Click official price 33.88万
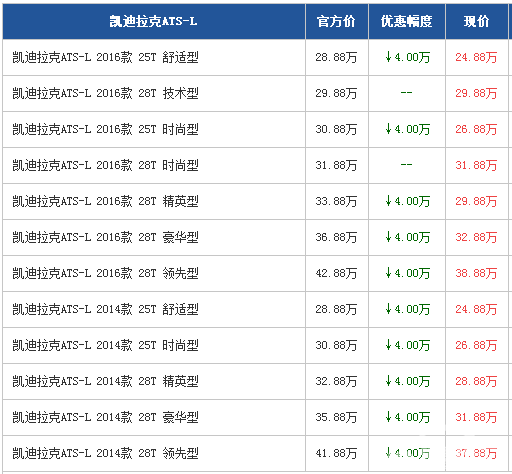This screenshot has height=474, width=512. pos(336,201)
